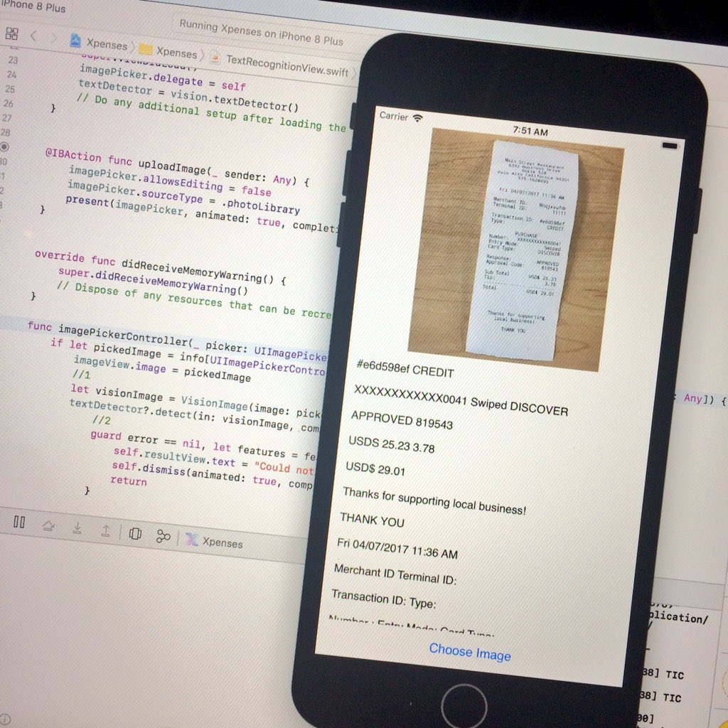Open the Debug View Hierarchy button
Viewport: 728px width, 728px height.
point(135,533)
